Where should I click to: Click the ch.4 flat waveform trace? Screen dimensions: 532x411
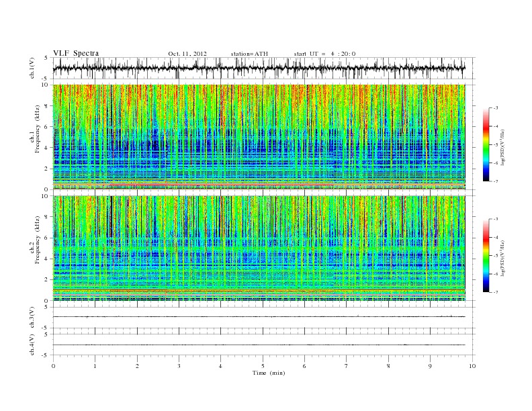(x=259, y=345)
